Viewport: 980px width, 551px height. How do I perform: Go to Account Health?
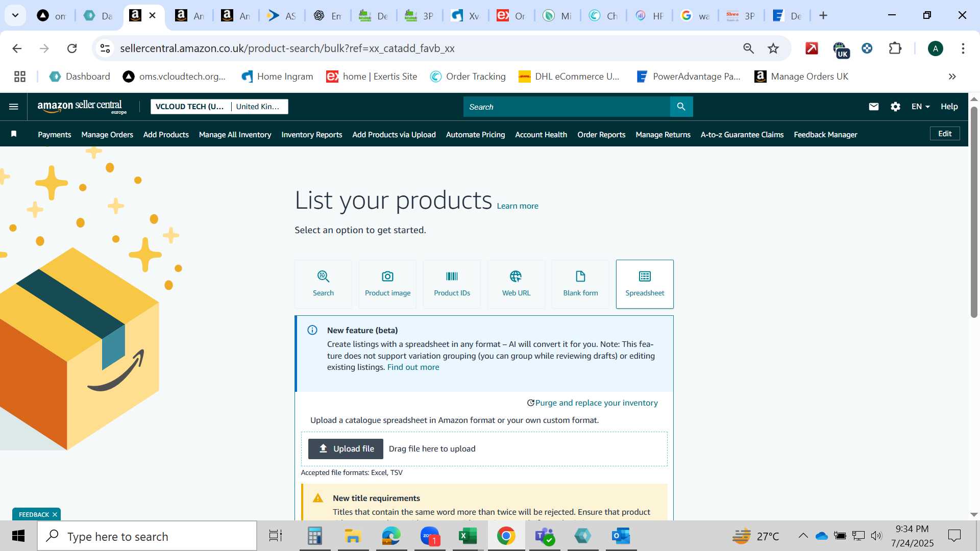point(541,135)
